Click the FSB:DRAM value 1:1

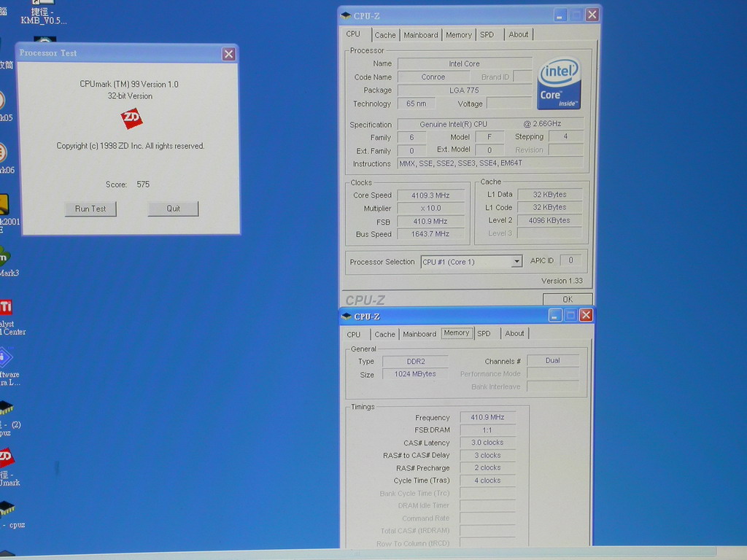coord(487,430)
